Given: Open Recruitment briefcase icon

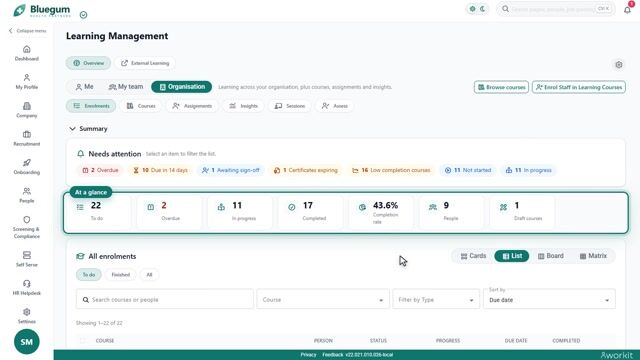Looking at the screenshot, I should [27, 134].
